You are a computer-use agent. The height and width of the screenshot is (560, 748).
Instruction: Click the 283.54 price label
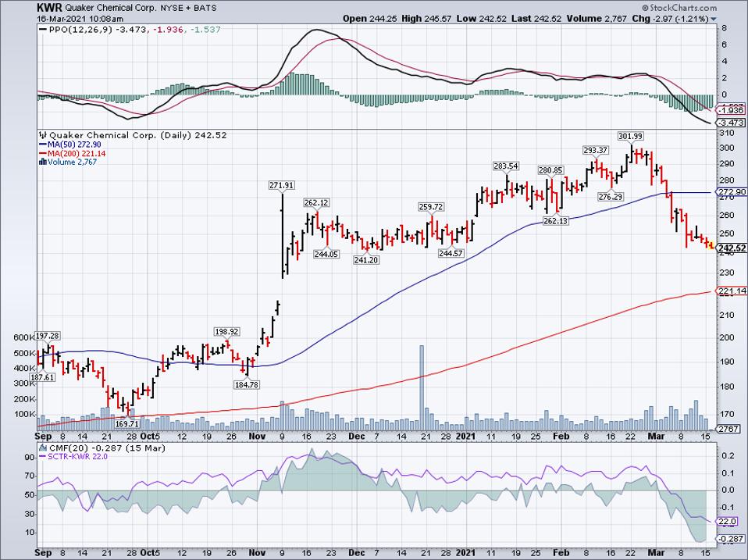coord(506,166)
